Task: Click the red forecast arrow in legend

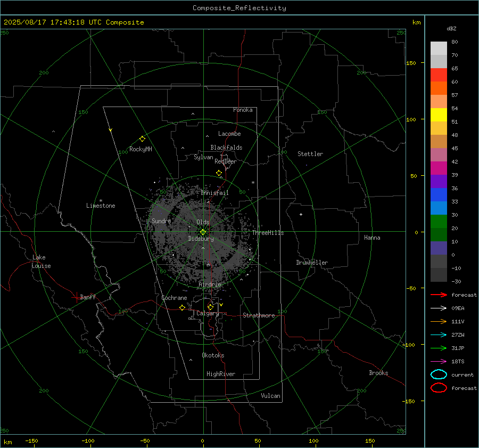Action: pyautogui.click(x=439, y=295)
